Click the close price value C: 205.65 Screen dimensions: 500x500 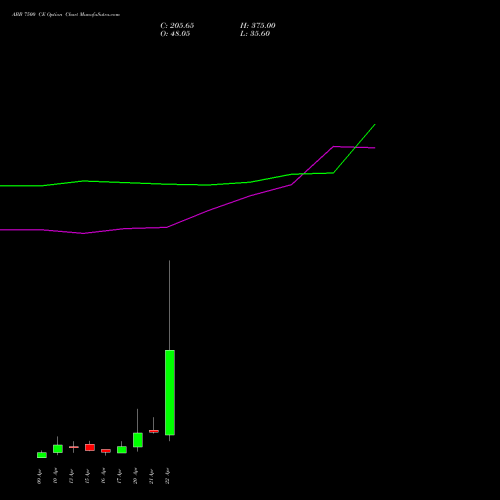tap(177, 26)
